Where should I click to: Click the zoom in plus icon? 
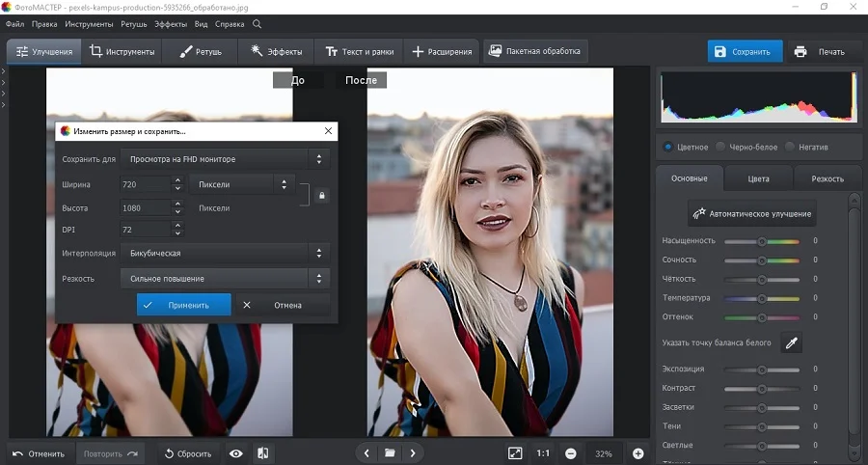(x=637, y=453)
